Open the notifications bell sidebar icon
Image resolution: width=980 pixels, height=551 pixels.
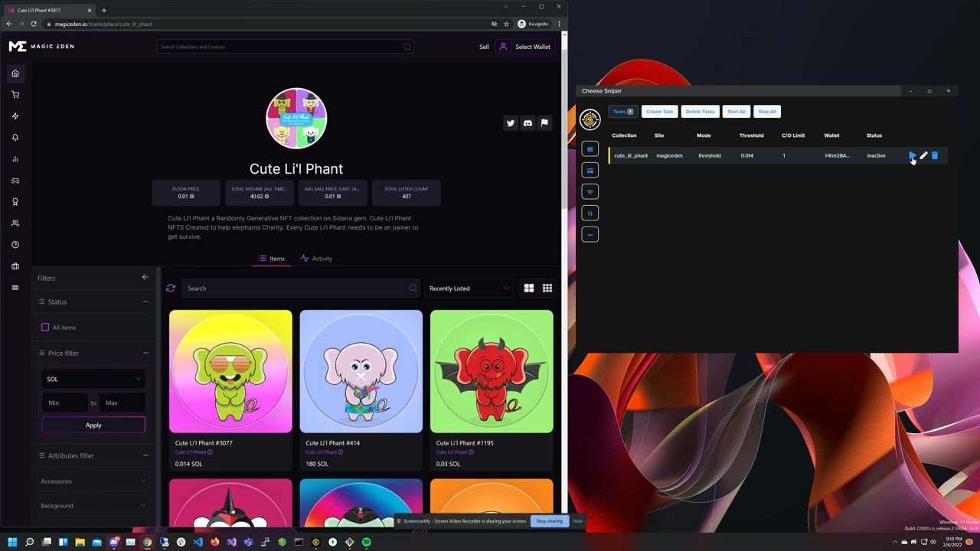pyautogui.click(x=15, y=138)
